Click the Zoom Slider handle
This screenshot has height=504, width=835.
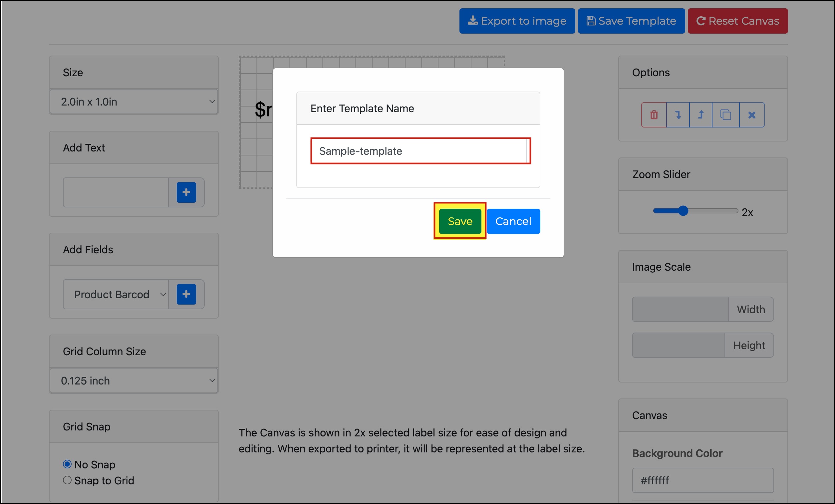point(683,211)
